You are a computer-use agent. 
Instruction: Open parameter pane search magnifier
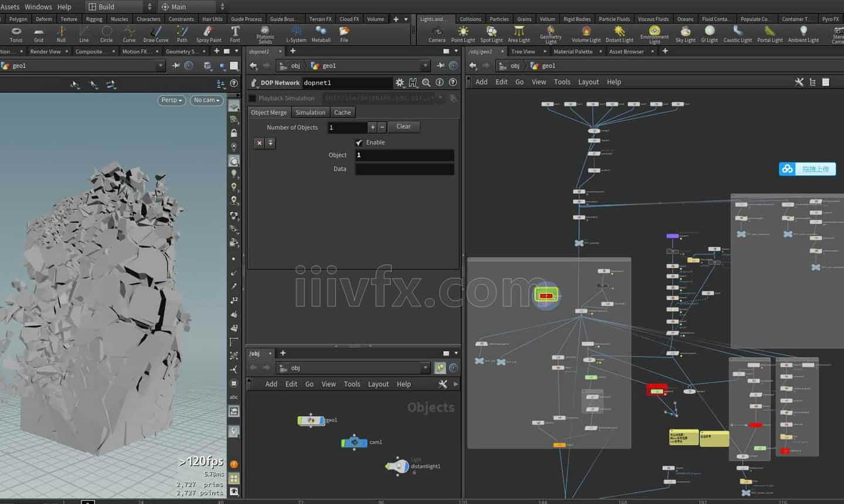(x=426, y=83)
